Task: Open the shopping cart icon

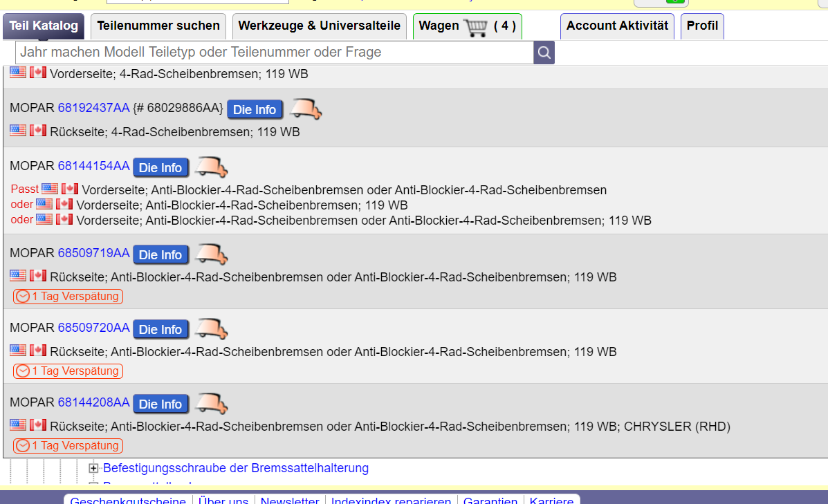Action: pos(476,27)
